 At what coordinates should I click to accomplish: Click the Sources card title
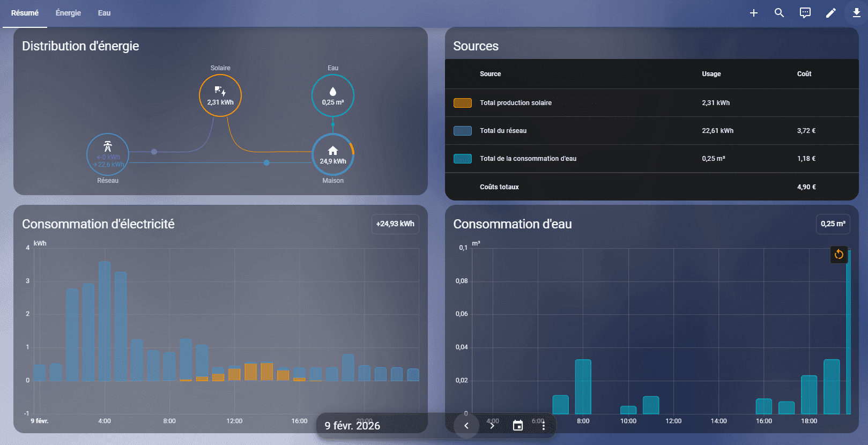click(x=476, y=46)
